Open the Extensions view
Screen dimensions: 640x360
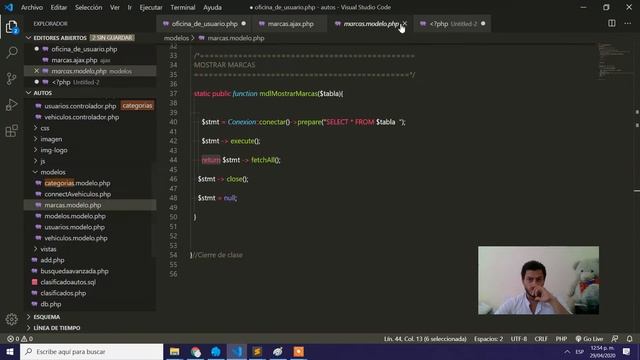coord(11,131)
